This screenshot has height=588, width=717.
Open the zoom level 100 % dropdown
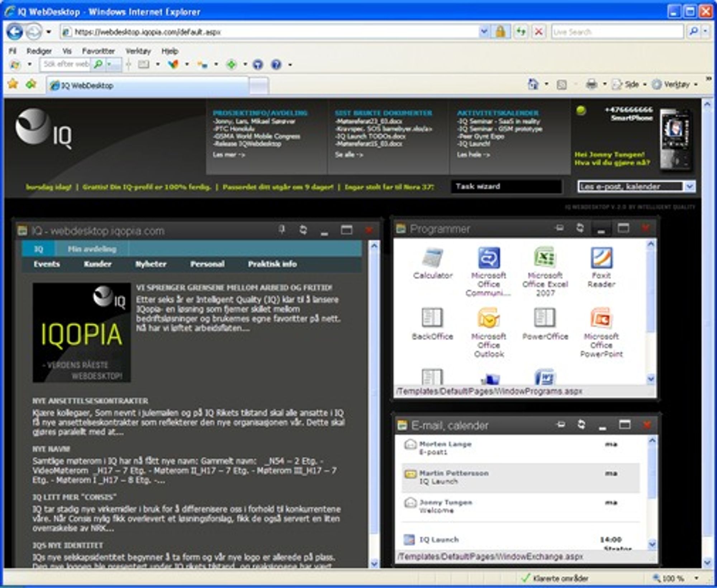[696, 578]
